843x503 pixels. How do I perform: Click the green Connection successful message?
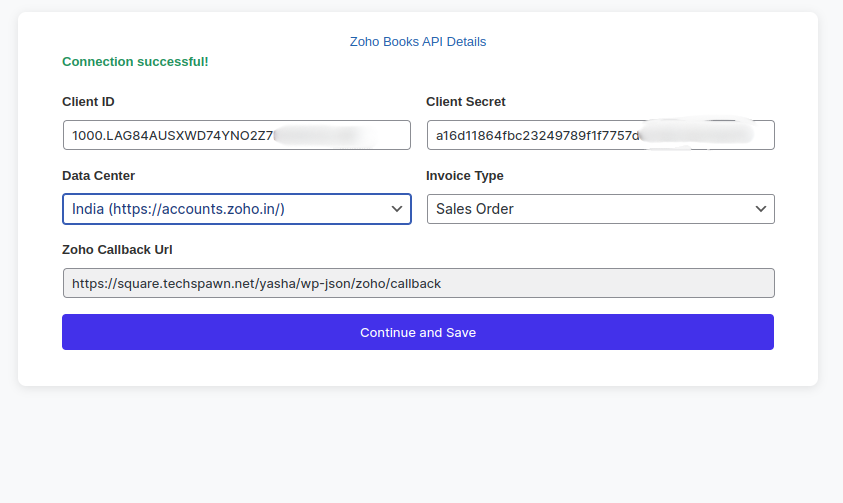[x=135, y=62]
